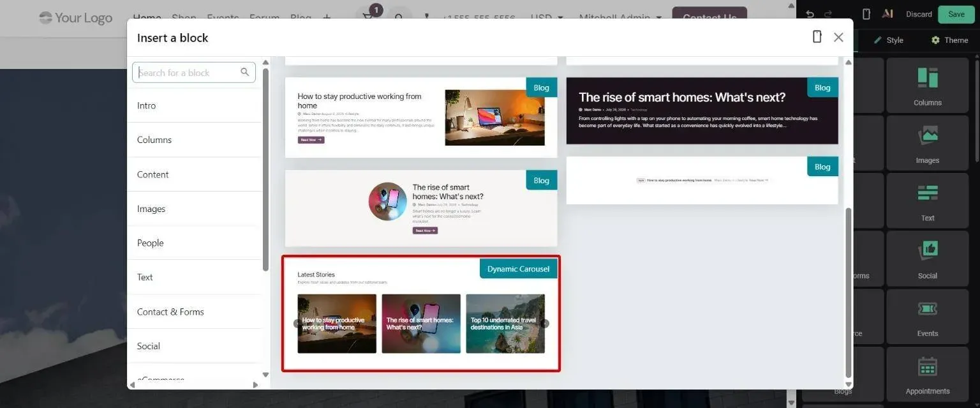The height and width of the screenshot is (408, 980).
Task: Click the category list scroll down arrow
Action: (265, 374)
